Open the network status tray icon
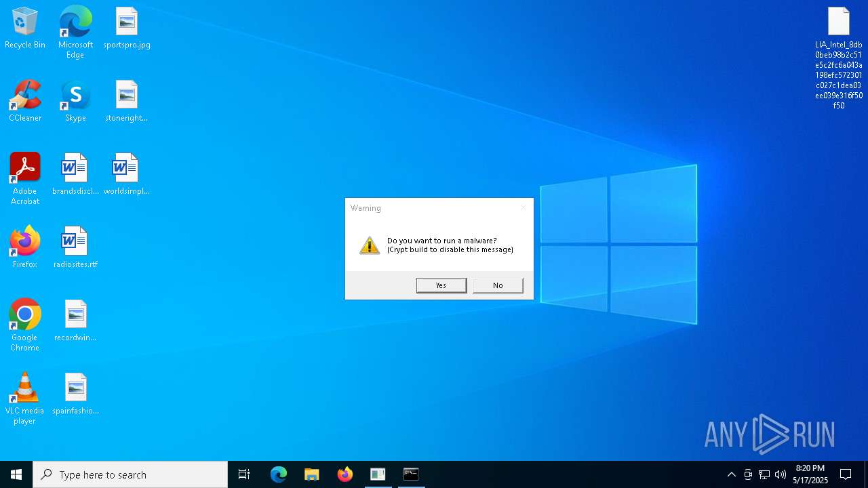Screen dimensions: 868x488 (764, 474)
